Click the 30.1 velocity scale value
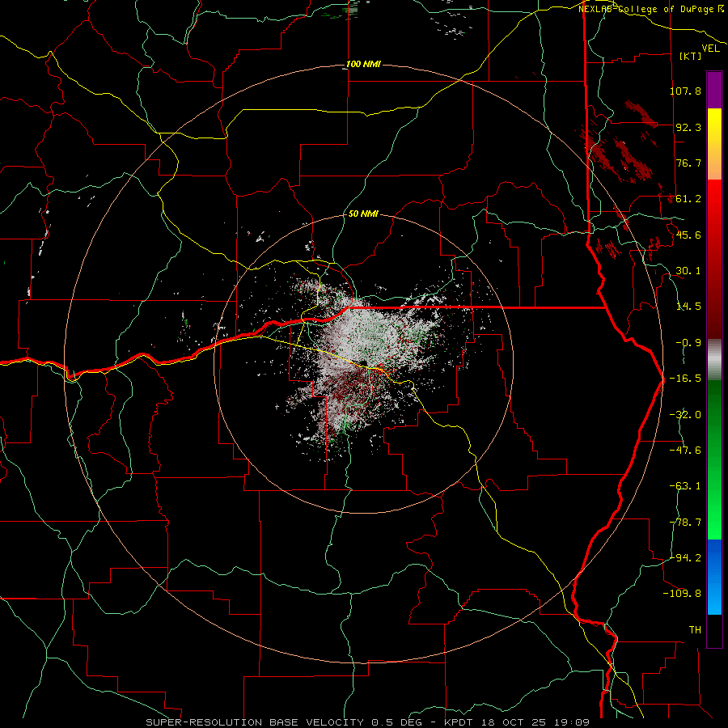The image size is (728, 728). pyautogui.click(x=688, y=271)
